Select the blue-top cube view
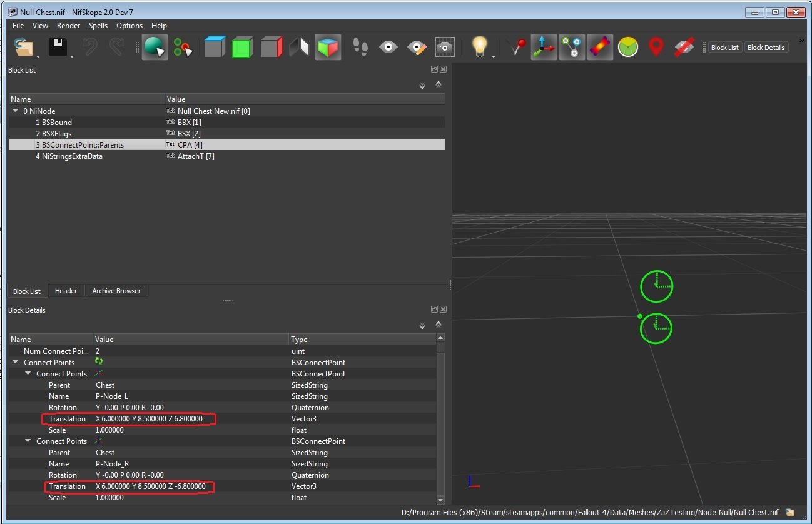Screen dimensions: 812x524 click(x=215, y=47)
